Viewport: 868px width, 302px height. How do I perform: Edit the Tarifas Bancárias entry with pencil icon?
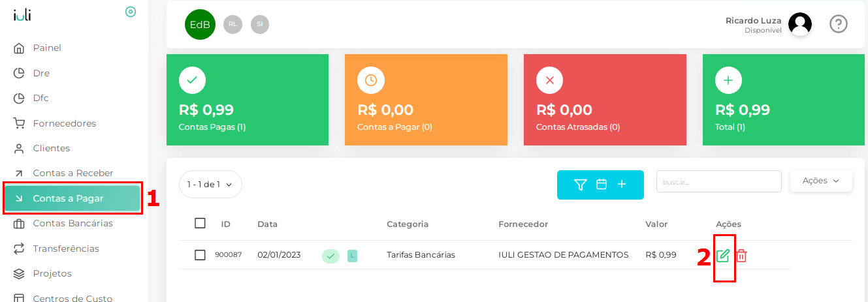point(723,256)
